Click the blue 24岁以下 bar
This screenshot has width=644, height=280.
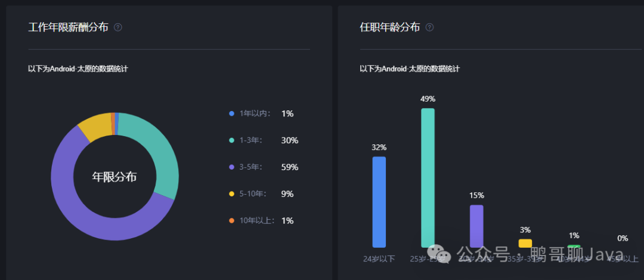point(379,202)
